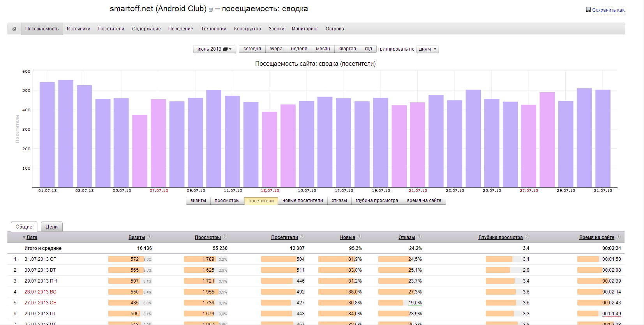Viewport: 644px width, 325px height.
Task: Click the Сохранить как link
Action: tap(608, 10)
